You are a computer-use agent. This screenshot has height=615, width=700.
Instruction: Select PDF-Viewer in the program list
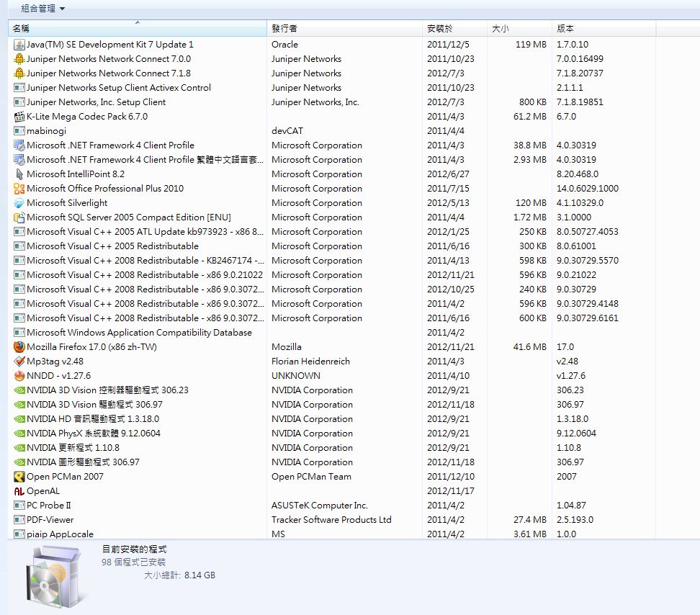tap(50, 520)
